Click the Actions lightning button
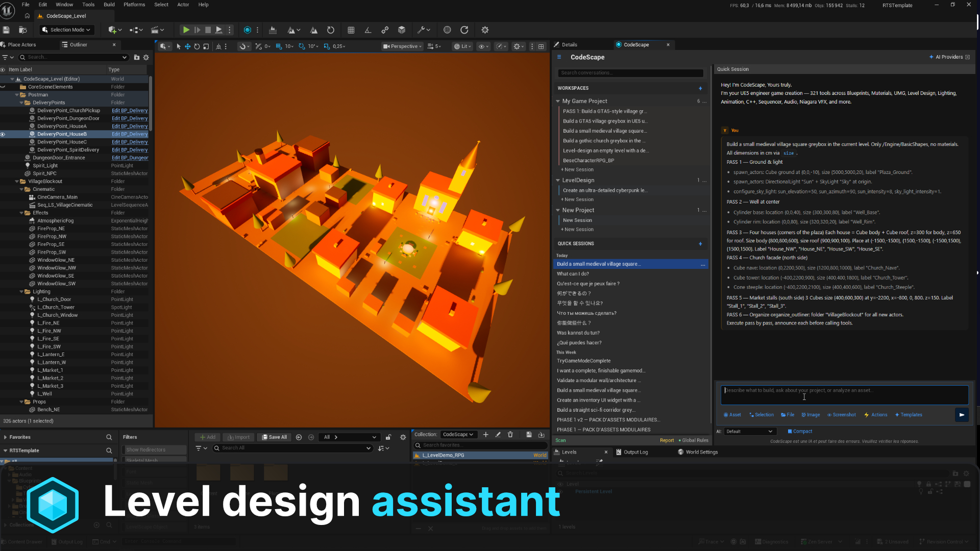Image resolution: width=980 pixels, height=551 pixels. click(876, 415)
